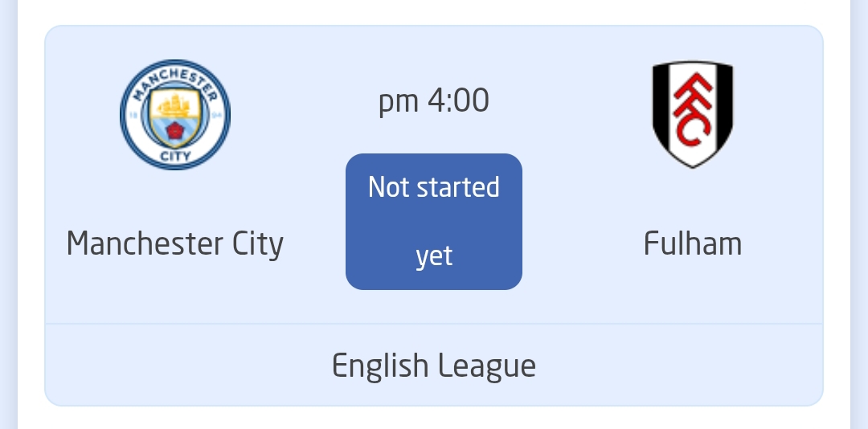Screen dimensions: 868x429
Task: Click the "Not started" text line
Action: (x=434, y=187)
